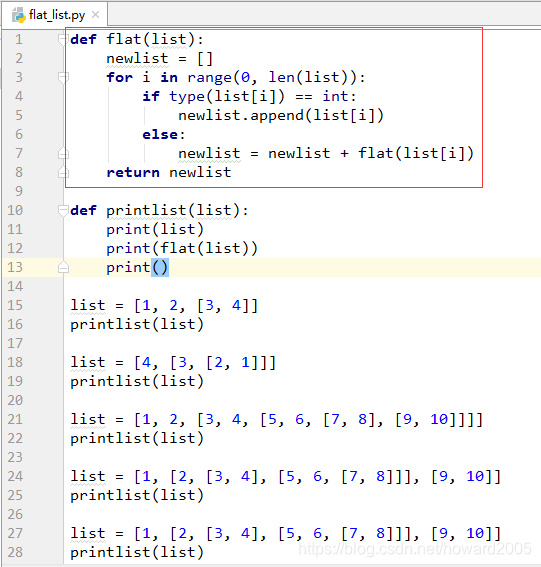Click line number 14 in the gutter
541x567 pixels.
point(15,286)
